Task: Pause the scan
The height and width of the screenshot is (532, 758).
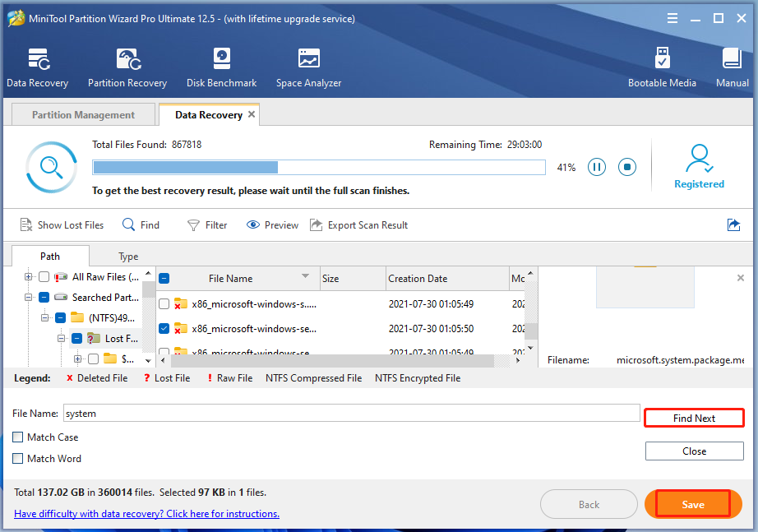Action: click(597, 168)
